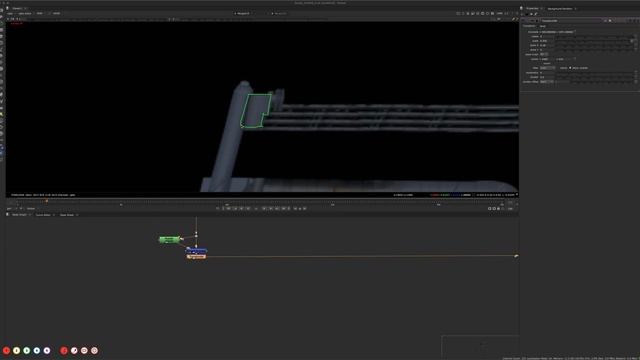Click the animation menu icon beside motionblur
Viewport: 640px width, 360px height.
pos(636,73)
